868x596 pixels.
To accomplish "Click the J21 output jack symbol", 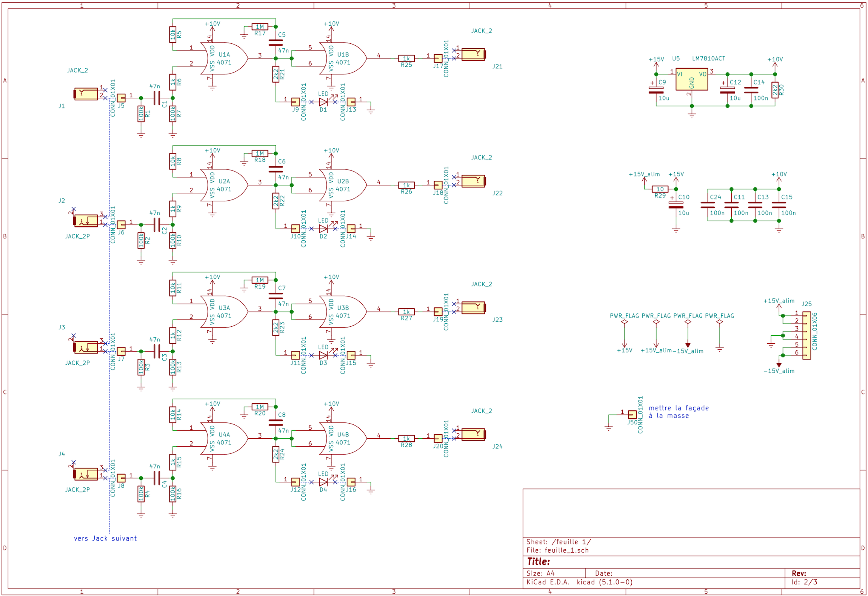I will pyautogui.click(x=473, y=54).
